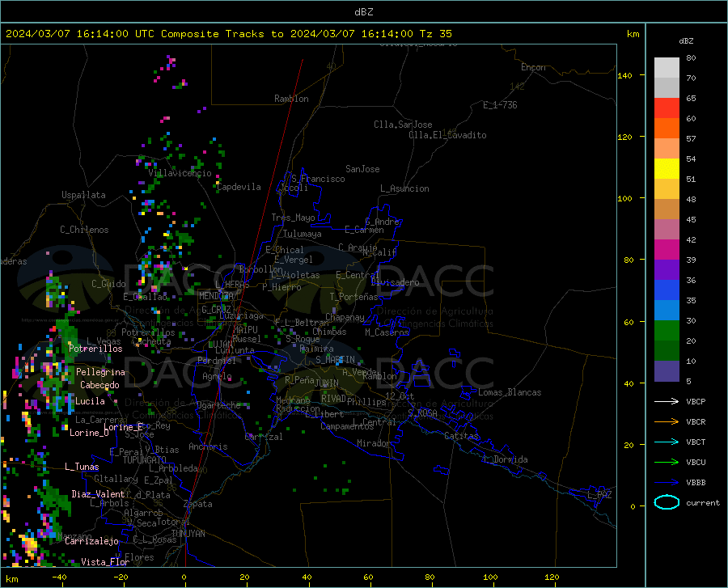Click the Pellegrina label on map
Image resolution: width=728 pixels, height=588 pixels.
coord(100,372)
